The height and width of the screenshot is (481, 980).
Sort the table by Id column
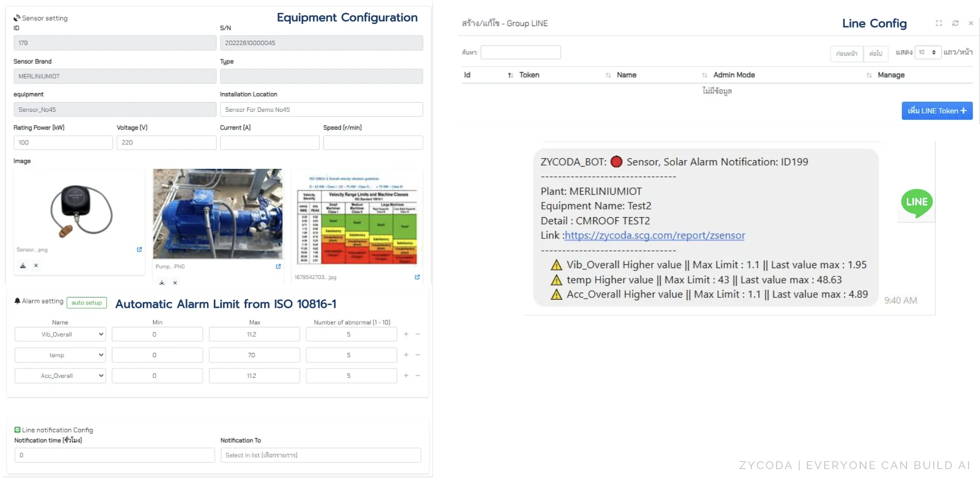click(x=510, y=75)
